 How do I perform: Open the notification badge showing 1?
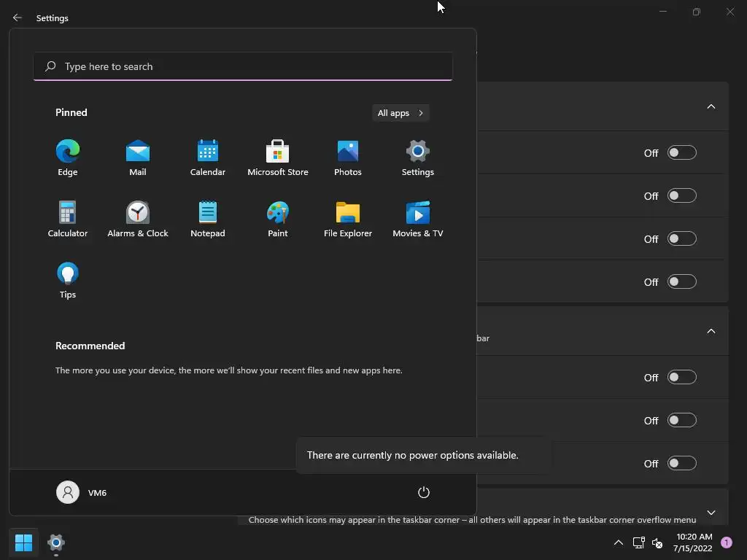pyautogui.click(x=727, y=542)
